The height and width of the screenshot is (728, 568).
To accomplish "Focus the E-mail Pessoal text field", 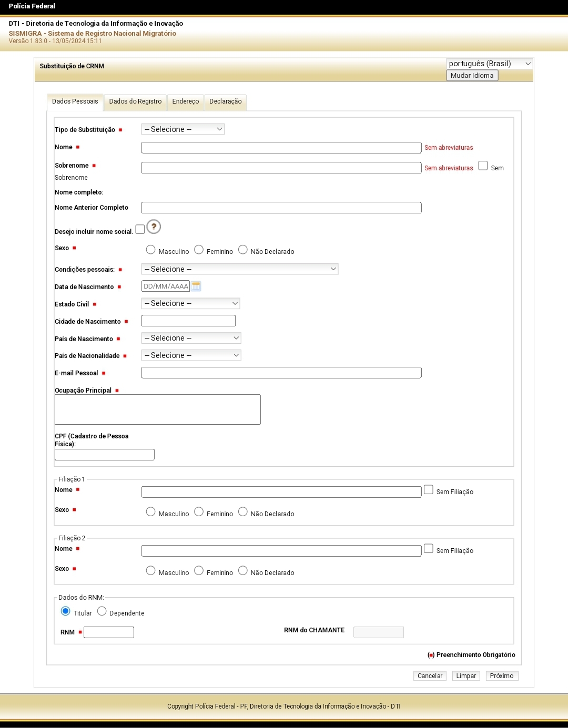I will click(x=281, y=373).
